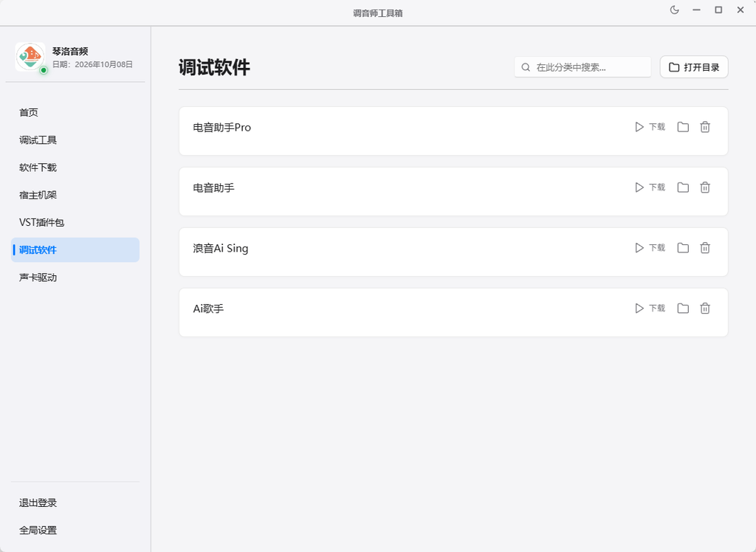This screenshot has height=552, width=756.
Task: Click the 电音助手Pro item title
Action: (221, 127)
